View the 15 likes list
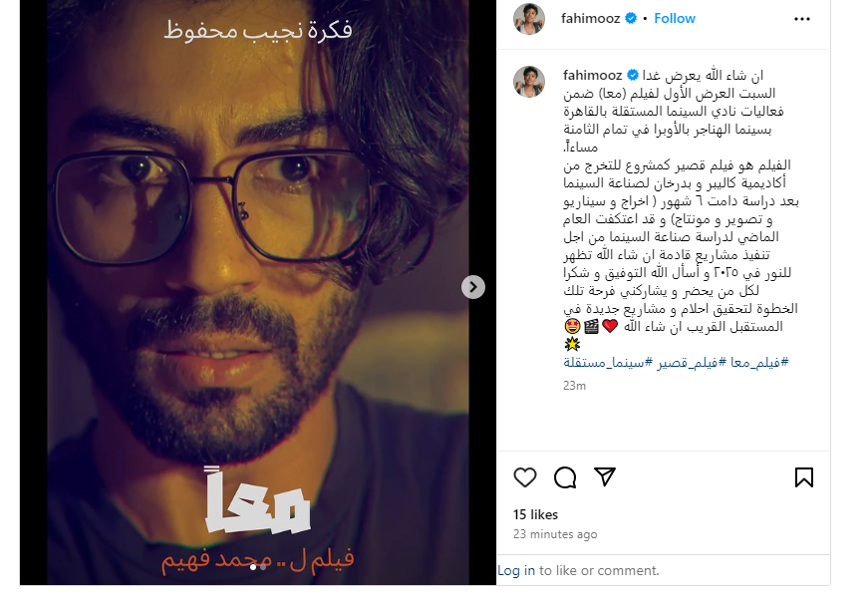868x612 pixels. pyautogui.click(x=535, y=514)
